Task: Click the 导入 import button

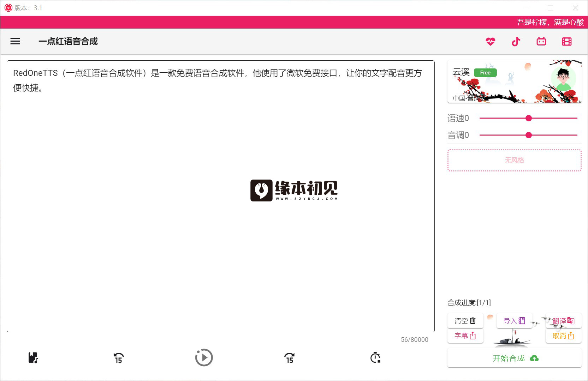Action: point(514,321)
